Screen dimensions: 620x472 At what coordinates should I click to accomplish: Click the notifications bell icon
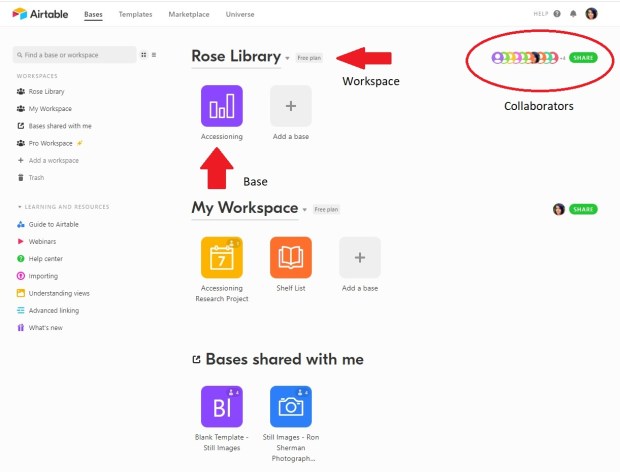coord(573,14)
